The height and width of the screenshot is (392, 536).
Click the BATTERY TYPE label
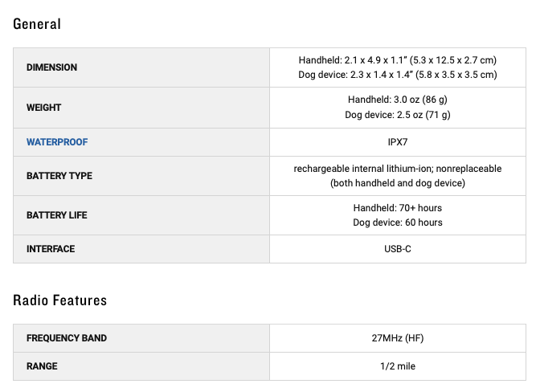pos(59,176)
